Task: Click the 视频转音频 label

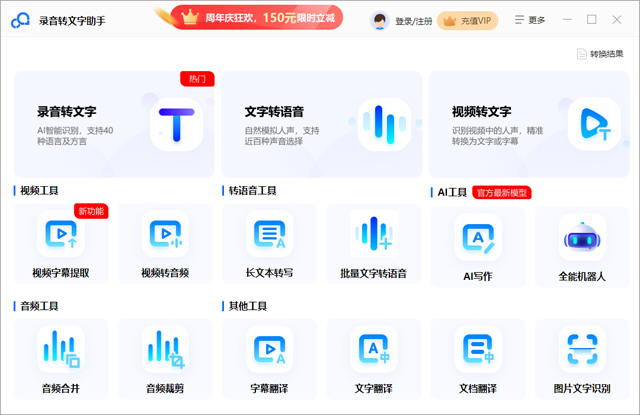Action: click(165, 273)
